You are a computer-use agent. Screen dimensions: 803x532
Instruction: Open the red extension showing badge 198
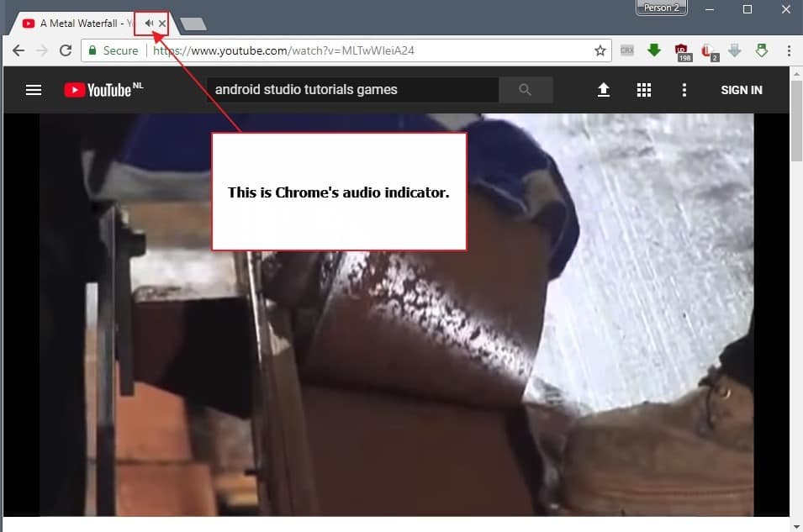coord(682,52)
